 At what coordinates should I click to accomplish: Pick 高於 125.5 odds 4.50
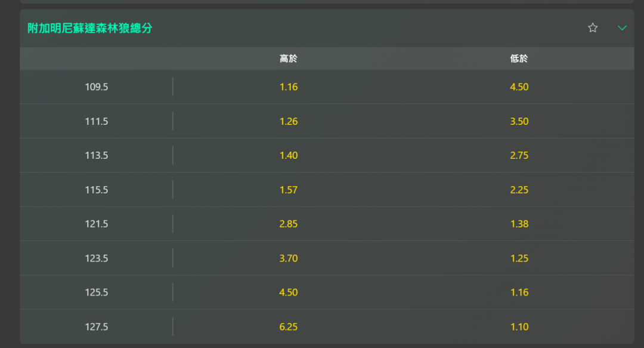289,292
